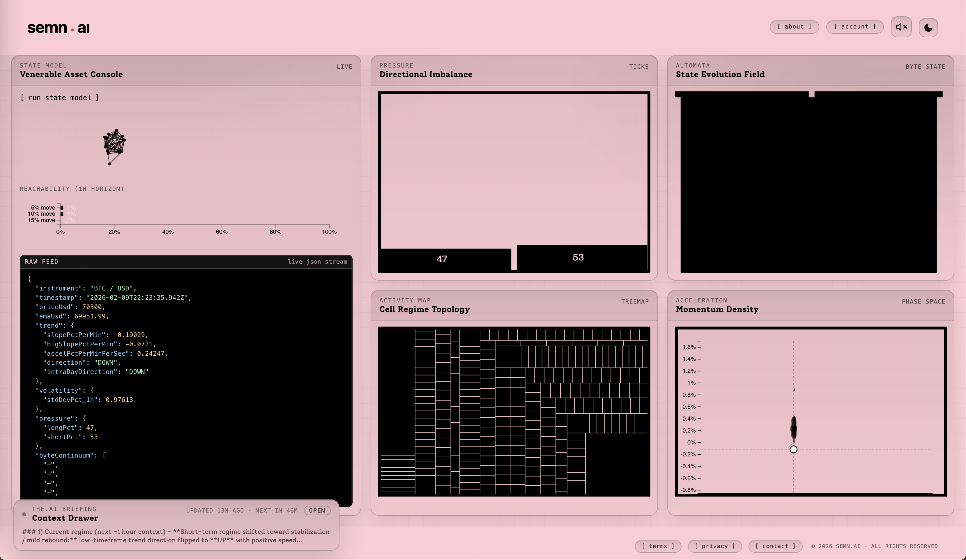Image resolution: width=966 pixels, height=560 pixels.
Task: Open the contact link in footer
Action: (775, 546)
